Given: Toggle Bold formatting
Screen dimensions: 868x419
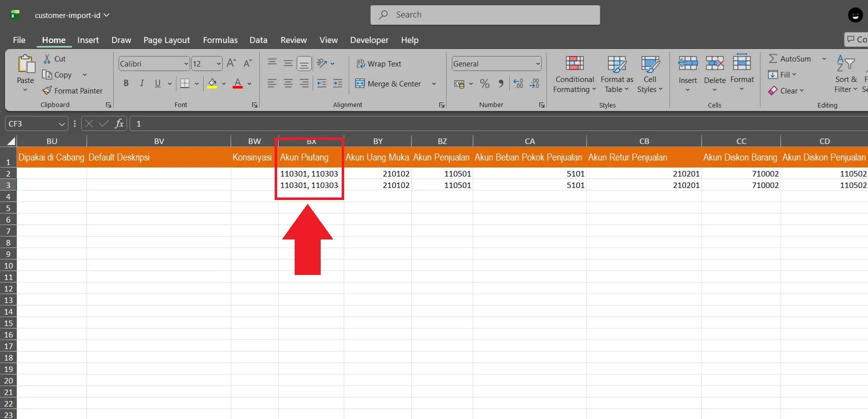Looking at the screenshot, I should click(x=126, y=83).
